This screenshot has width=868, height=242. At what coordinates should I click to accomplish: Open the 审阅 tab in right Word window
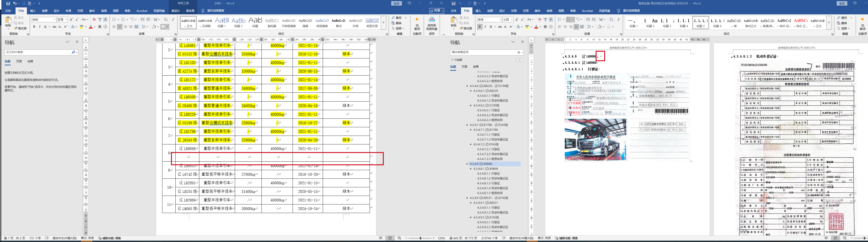tap(549, 11)
